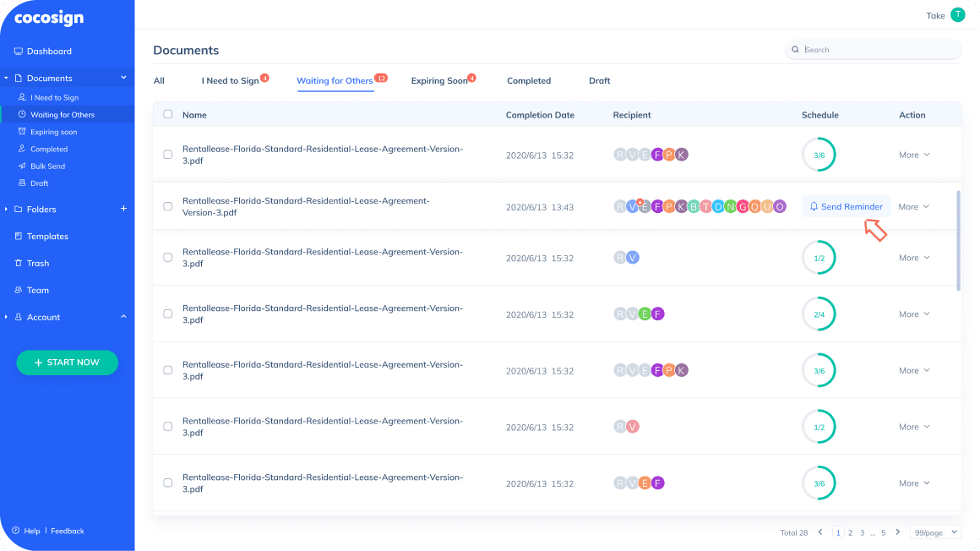Click the 3/6 progress circle in first row
The width and height of the screenshot is (980, 551).
coord(819,155)
